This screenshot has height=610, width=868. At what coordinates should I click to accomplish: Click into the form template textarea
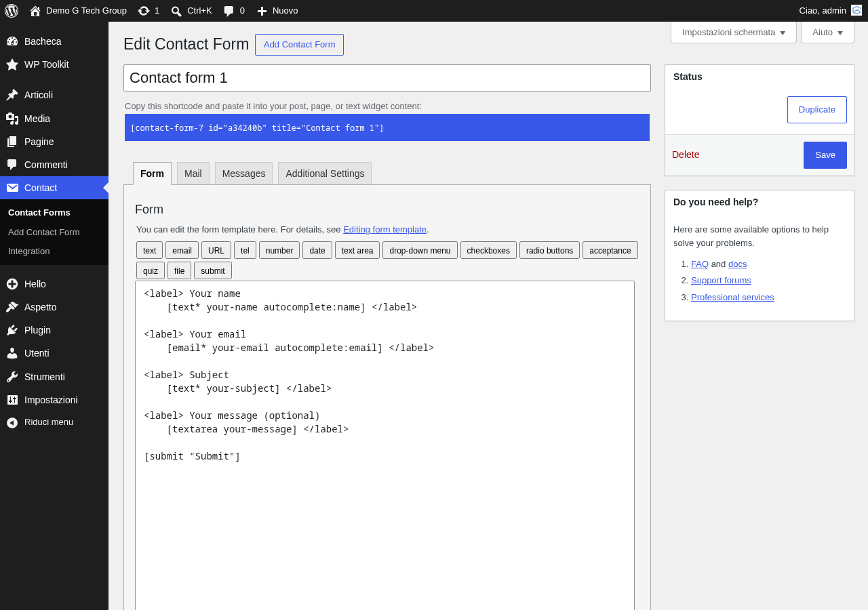coord(384,445)
